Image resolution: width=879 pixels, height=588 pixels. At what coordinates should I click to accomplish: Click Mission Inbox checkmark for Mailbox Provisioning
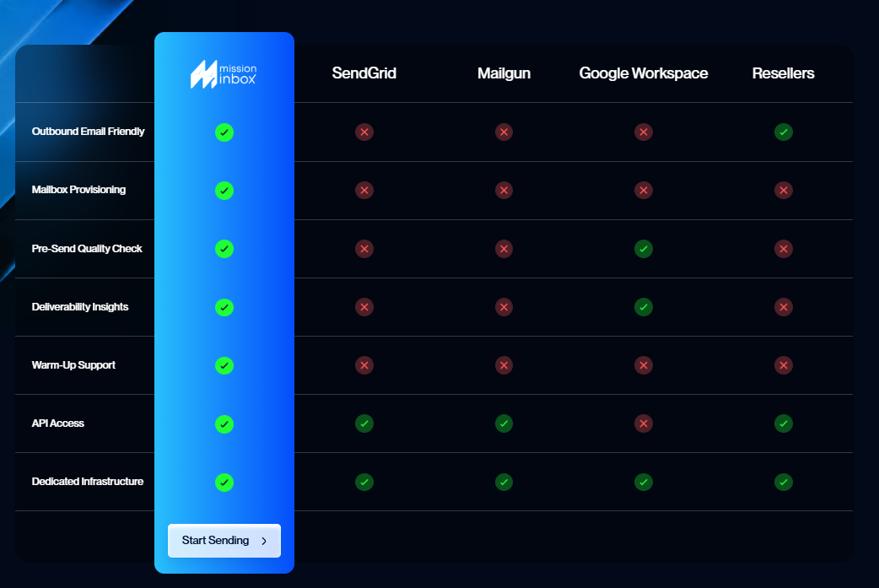(x=224, y=191)
